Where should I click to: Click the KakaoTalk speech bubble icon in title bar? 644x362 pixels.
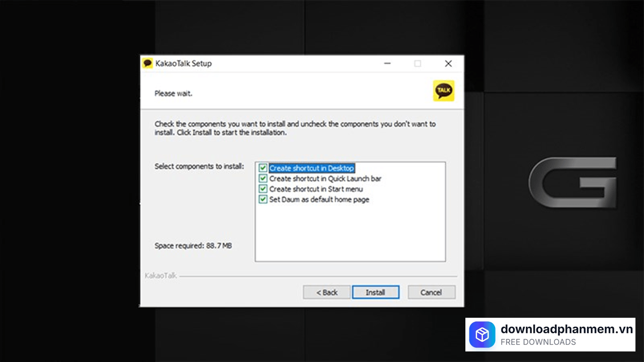[x=147, y=63]
